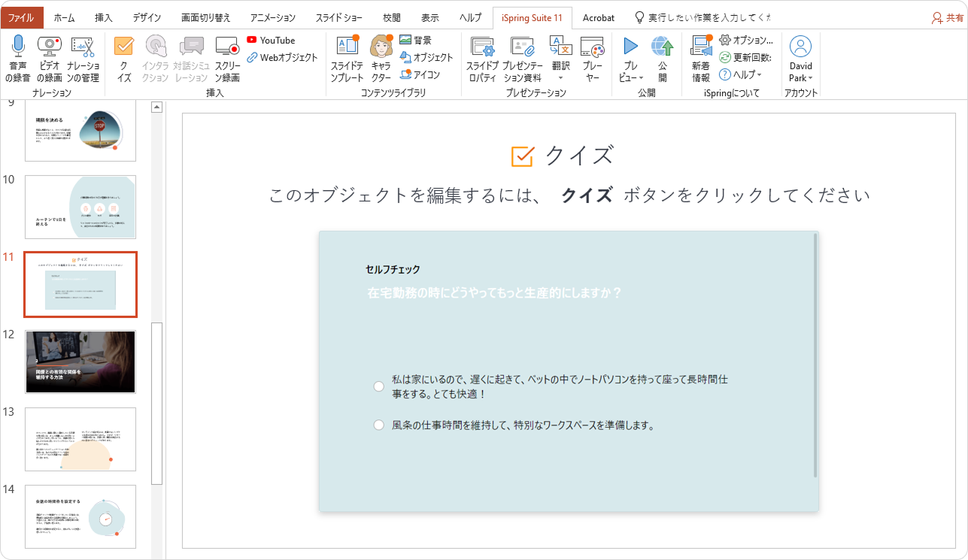
Task: Switch to the 挿入 ribbon tab
Action: coord(104,17)
